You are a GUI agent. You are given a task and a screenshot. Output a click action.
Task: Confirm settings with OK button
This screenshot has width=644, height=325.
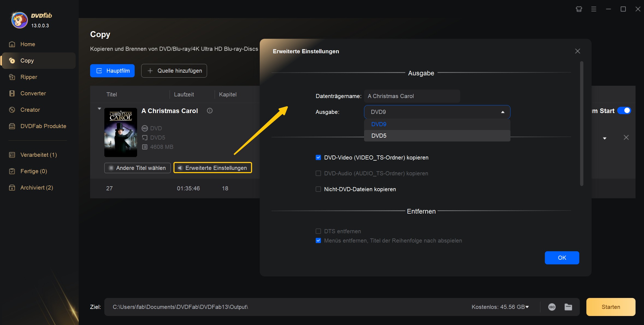click(x=562, y=258)
